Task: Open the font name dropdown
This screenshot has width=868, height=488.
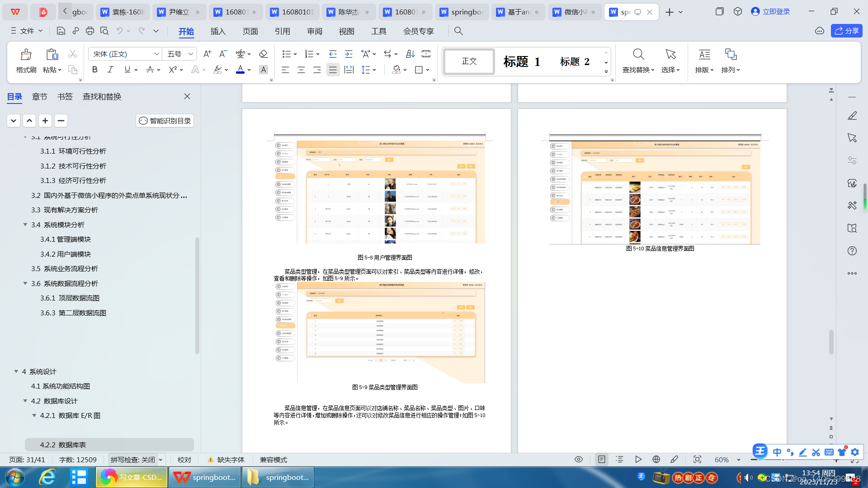Action: (157, 54)
